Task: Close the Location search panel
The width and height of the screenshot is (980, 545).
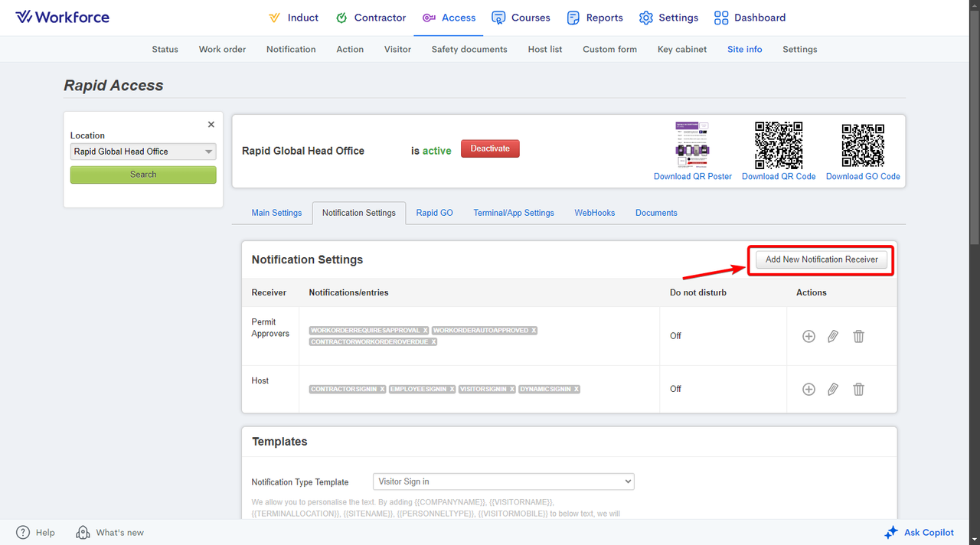Action: pyautogui.click(x=211, y=124)
